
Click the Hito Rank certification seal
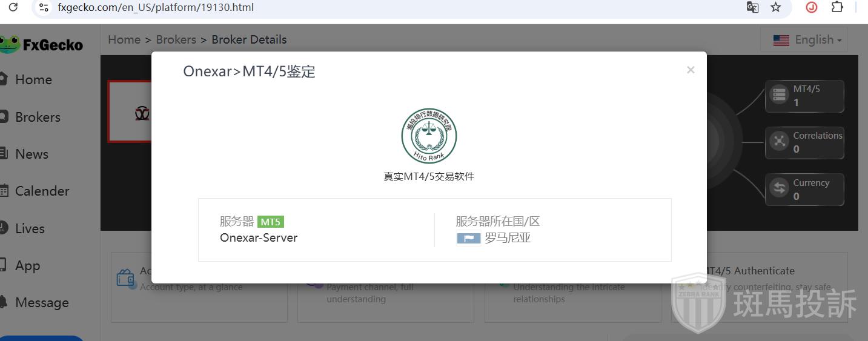tap(429, 136)
